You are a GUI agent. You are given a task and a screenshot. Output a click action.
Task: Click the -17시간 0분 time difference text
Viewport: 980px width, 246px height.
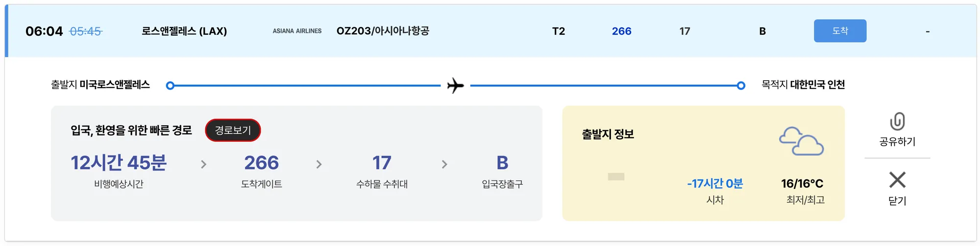coord(715,183)
